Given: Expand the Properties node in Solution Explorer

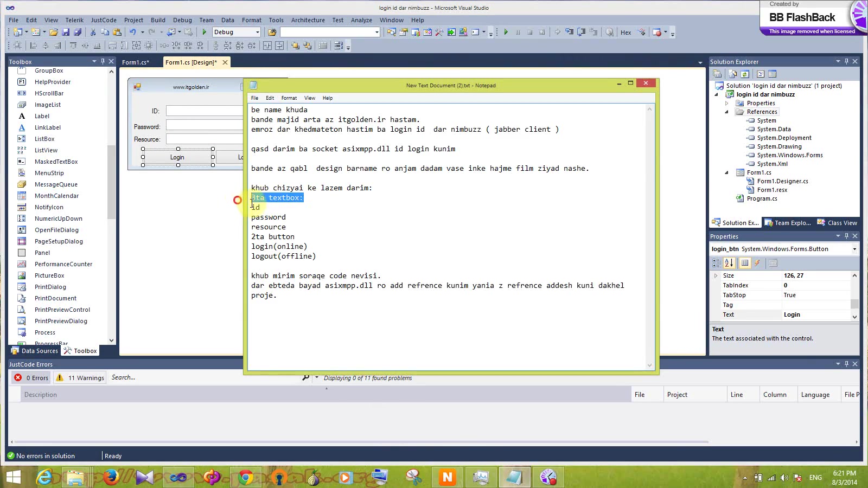Looking at the screenshot, I should tap(727, 103).
